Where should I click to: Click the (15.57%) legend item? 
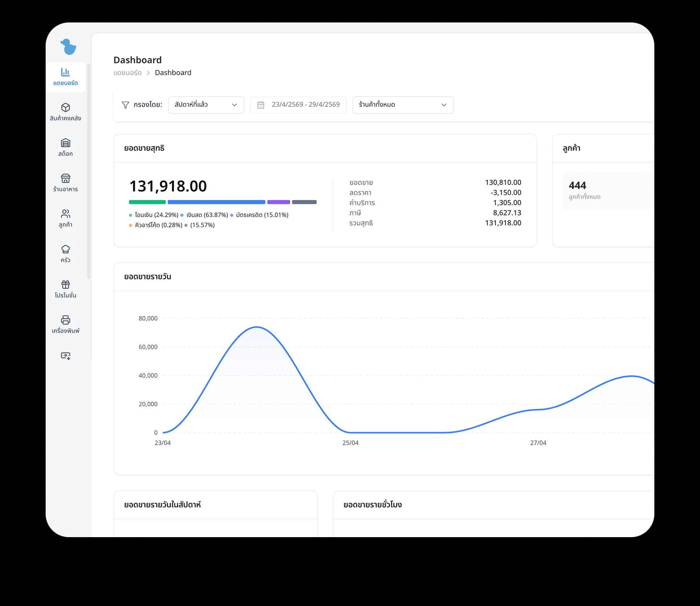(199, 225)
